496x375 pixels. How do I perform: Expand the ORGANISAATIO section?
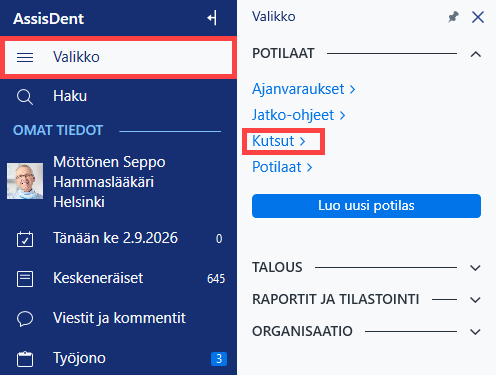point(475,332)
